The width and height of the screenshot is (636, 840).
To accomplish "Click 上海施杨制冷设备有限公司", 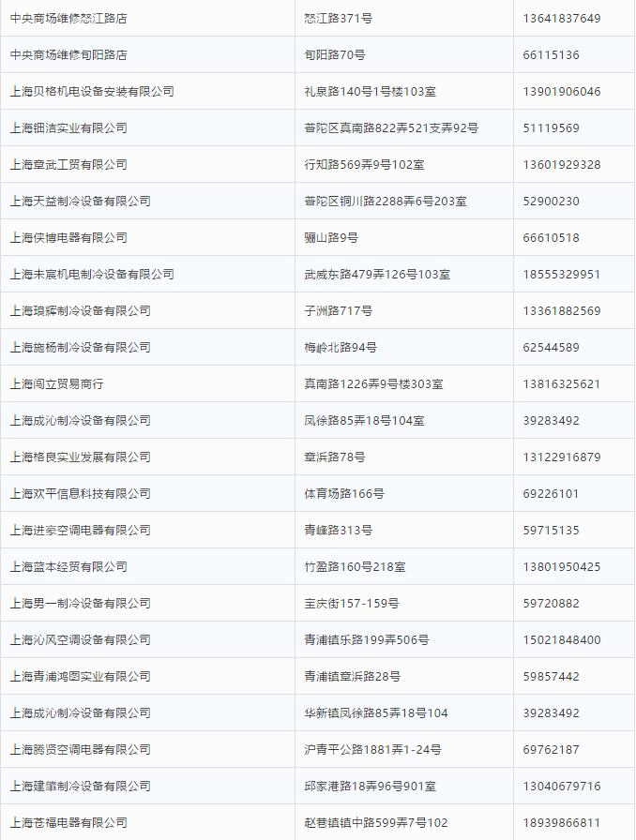I will (x=81, y=347).
